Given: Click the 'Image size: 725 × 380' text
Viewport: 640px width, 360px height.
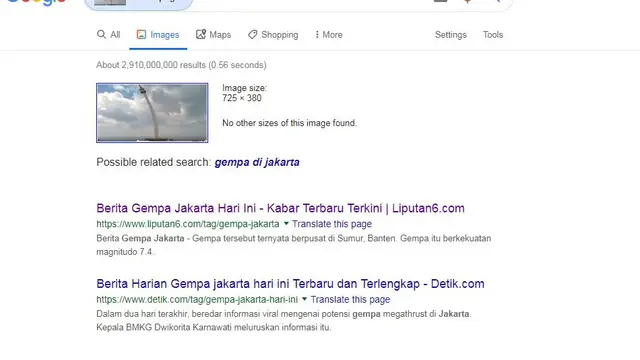Looking at the screenshot, I should pyautogui.click(x=244, y=93).
